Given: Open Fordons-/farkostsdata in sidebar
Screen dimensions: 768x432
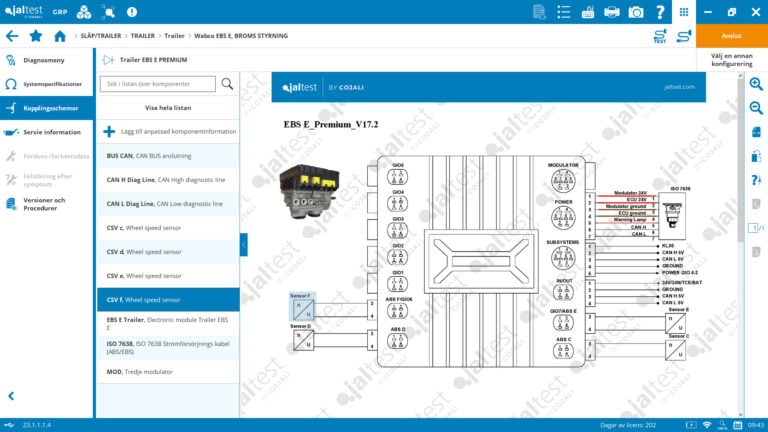Looking at the screenshot, I should 46,156.
